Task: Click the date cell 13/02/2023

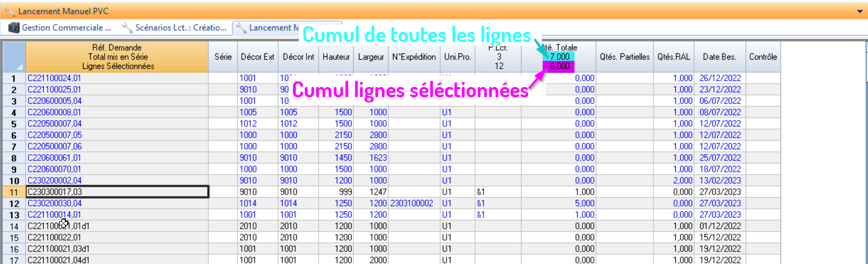Action: tap(720, 180)
